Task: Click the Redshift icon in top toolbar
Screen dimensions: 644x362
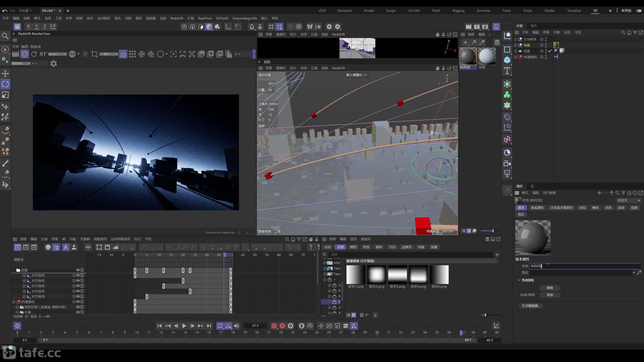Action: click(496, 26)
